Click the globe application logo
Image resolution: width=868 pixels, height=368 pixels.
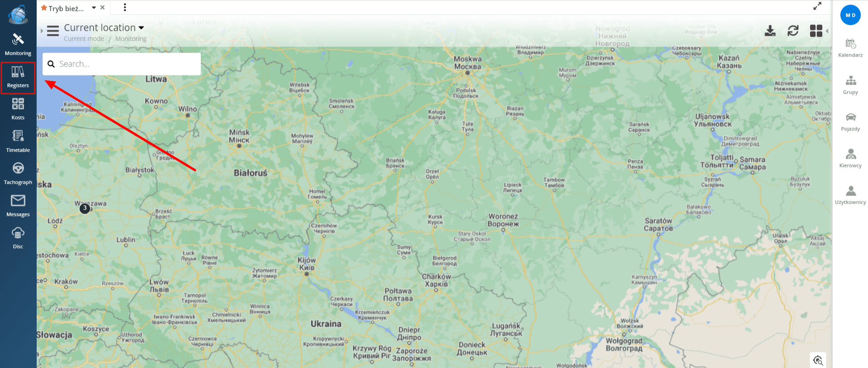point(18,14)
